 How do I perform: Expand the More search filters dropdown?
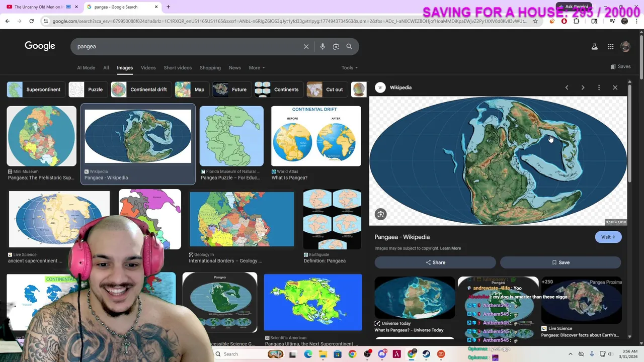point(257,68)
